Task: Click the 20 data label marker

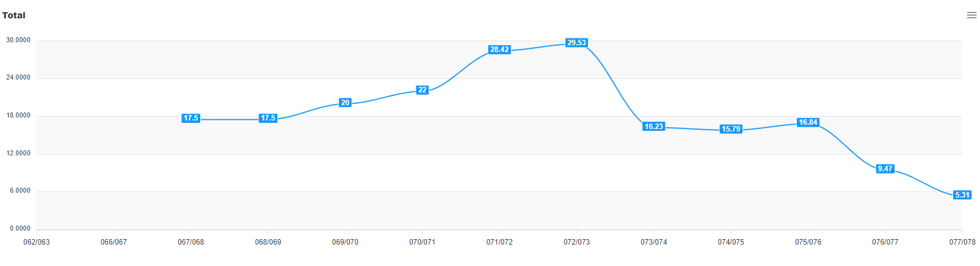Action: pos(345,103)
